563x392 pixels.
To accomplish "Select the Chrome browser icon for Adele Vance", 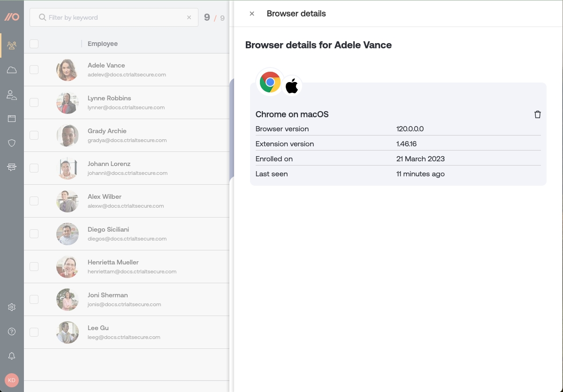I will point(270,82).
